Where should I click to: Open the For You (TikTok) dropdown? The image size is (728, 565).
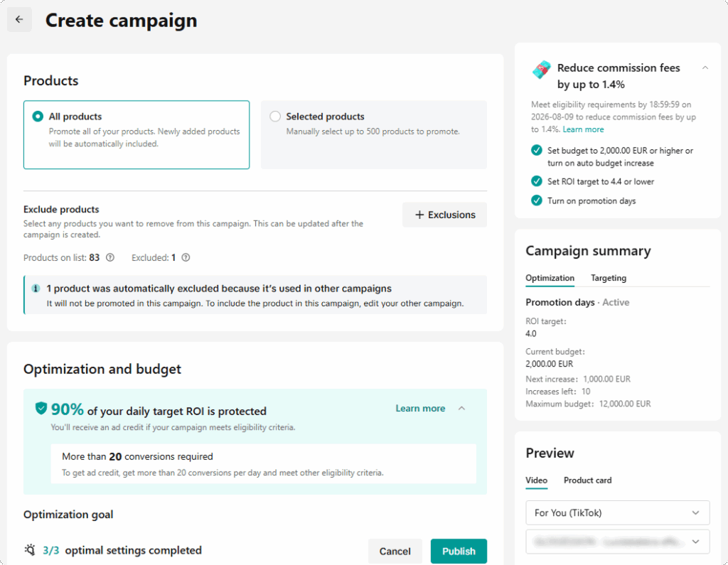618,513
